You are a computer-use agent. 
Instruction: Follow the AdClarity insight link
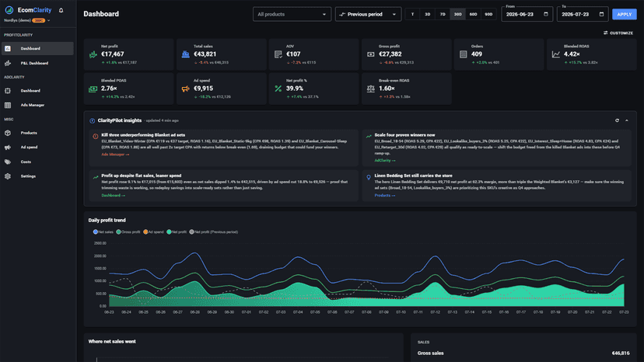(385, 161)
